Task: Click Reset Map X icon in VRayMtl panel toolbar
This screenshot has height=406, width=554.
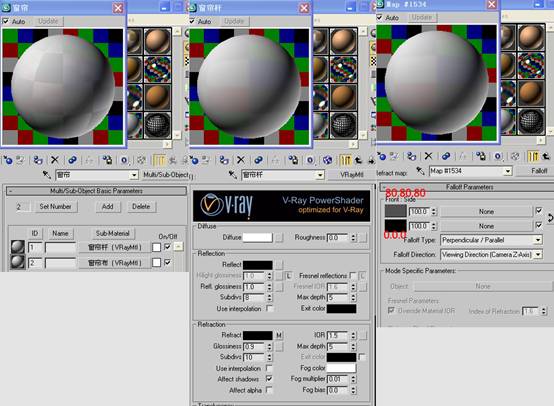Action: (241, 160)
